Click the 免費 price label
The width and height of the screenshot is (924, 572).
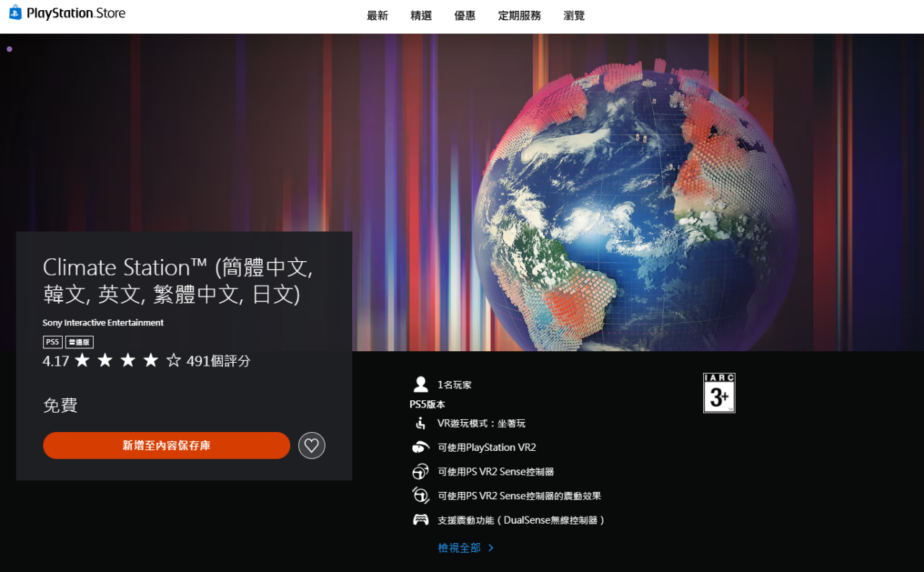coord(60,405)
